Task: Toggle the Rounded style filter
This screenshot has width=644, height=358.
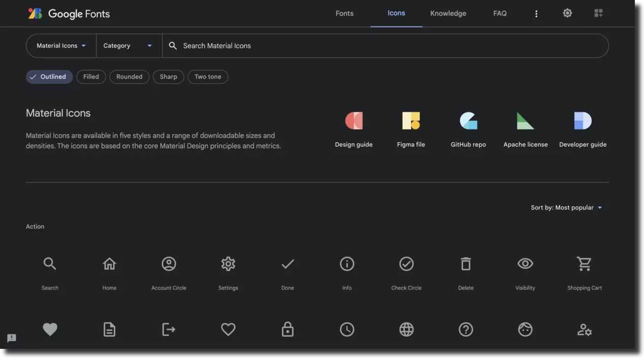Action: click(129, 76)
